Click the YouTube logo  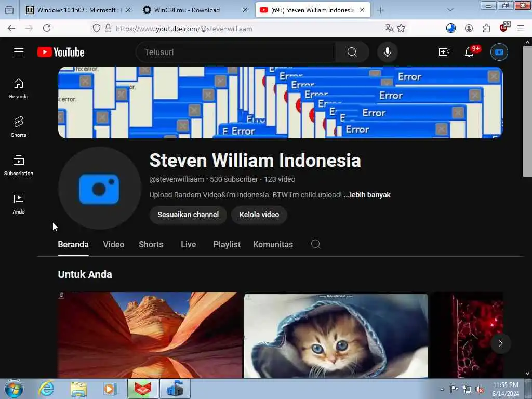61,52
